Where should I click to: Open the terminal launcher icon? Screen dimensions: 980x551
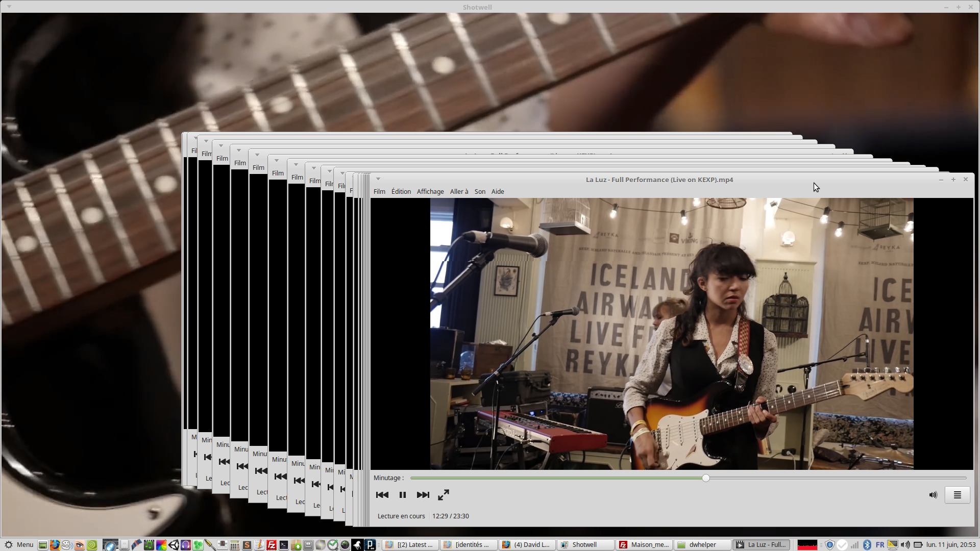click(x=284, y=545)
